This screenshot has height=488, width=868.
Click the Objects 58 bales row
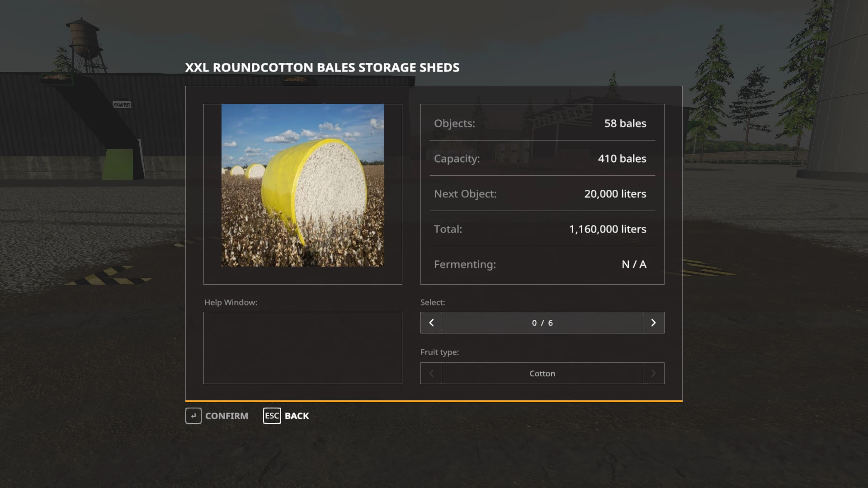point(542,123)
